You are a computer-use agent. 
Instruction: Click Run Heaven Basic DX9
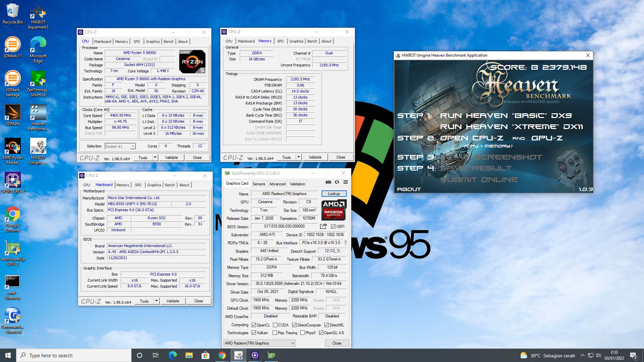(506, 115)
